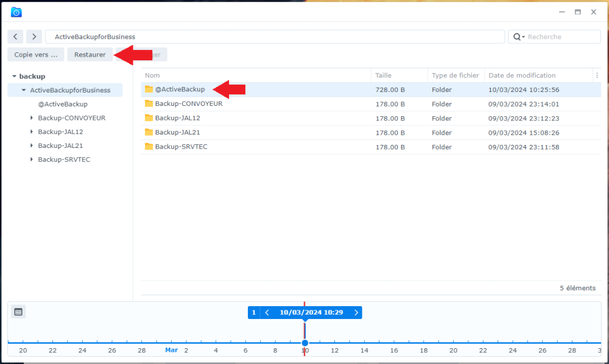This screenshot has height=364, width=609.
Task: Expand Backup-JAL21 in the tree
Action: [32, 145]
